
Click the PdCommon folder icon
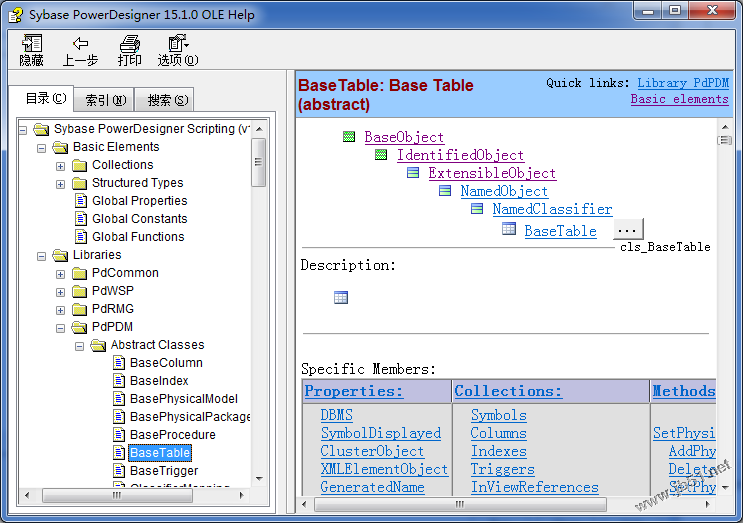(x=80, y=273)
